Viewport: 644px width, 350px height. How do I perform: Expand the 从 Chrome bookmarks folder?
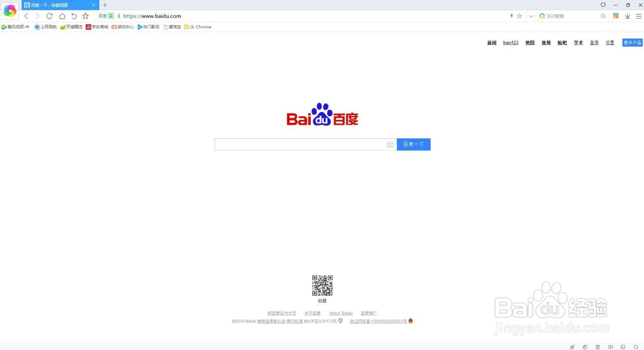click(x=198, y=26)
